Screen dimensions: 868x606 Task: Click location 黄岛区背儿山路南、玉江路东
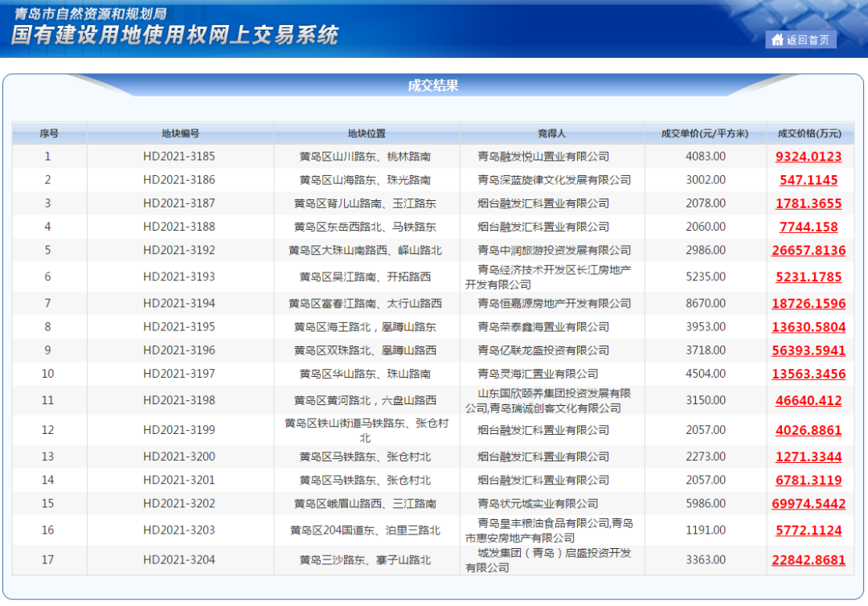(366, 203)
